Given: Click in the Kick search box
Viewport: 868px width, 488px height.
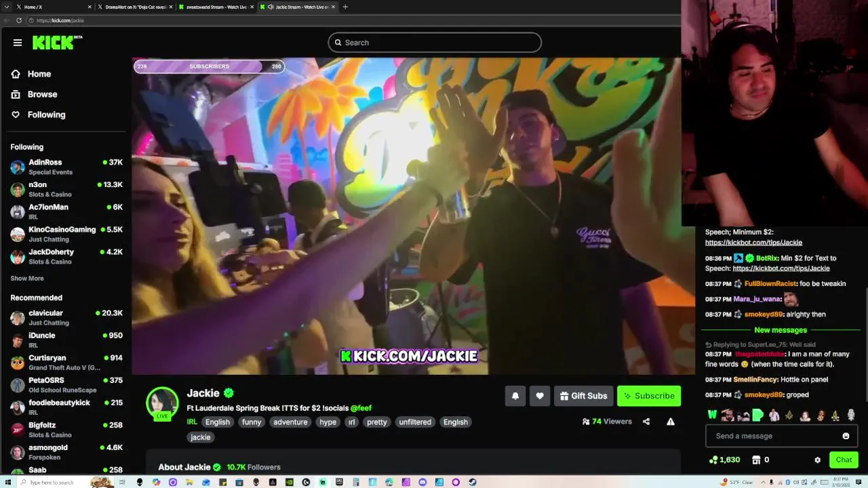Looking at the screenshot, I should (x=435, y=42).
